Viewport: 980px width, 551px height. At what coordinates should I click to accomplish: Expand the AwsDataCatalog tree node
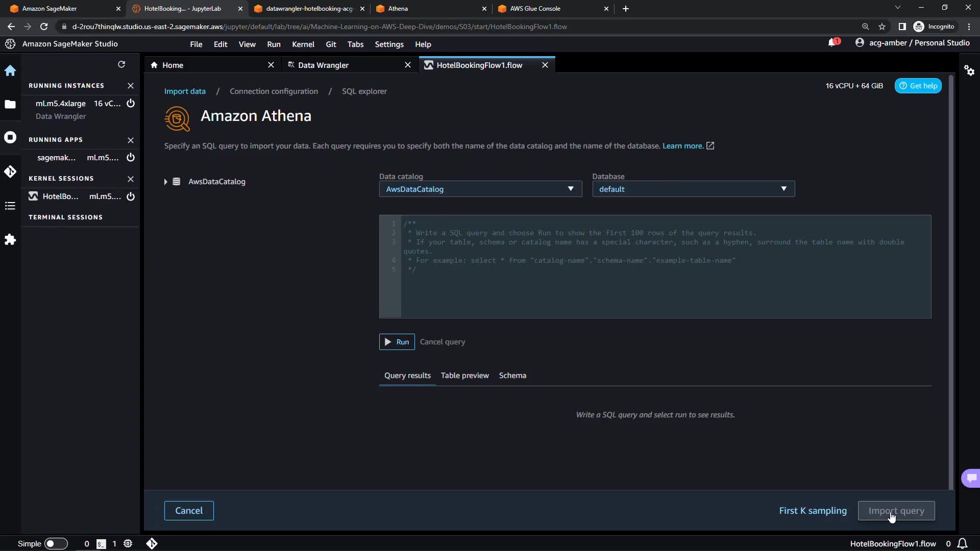(165, 182)
